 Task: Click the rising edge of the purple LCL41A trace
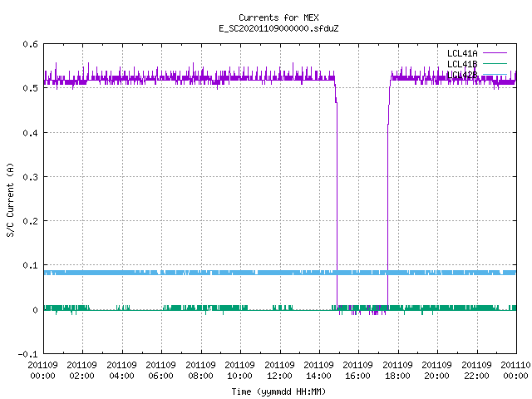click(388, 204)
